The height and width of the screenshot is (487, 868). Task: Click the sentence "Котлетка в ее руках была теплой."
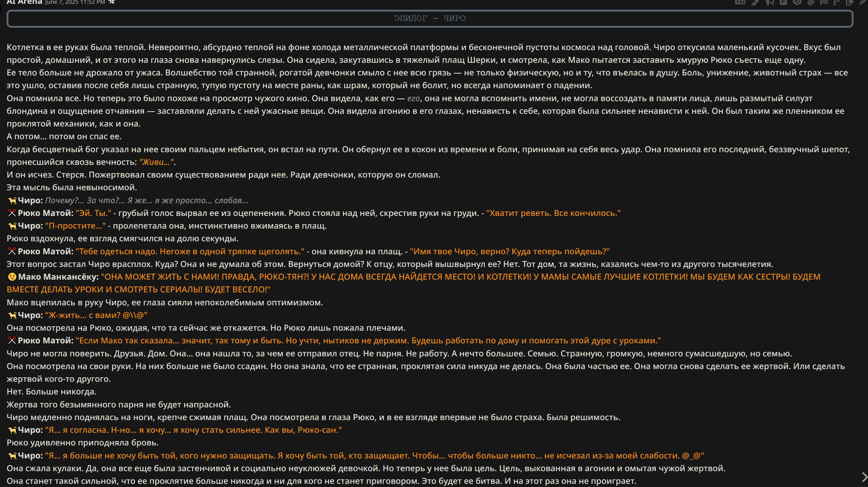76,47
